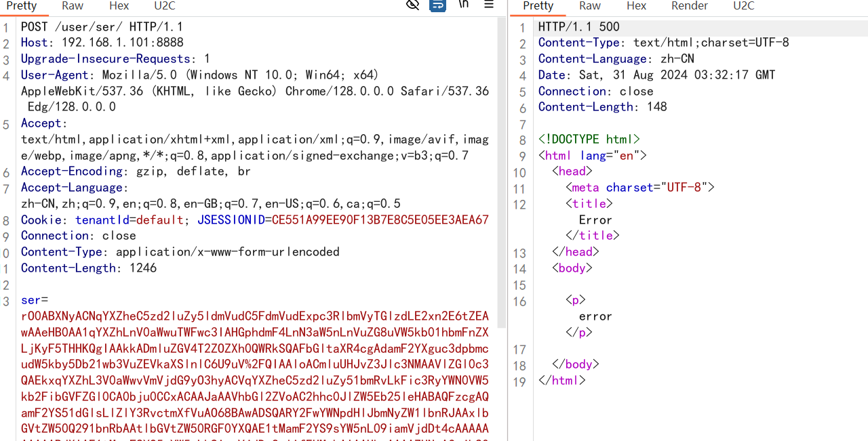Viewport: 868px width, 441px height.
Task: Click the '<html lang="en">' tag in response
Action: coord(593,155)
